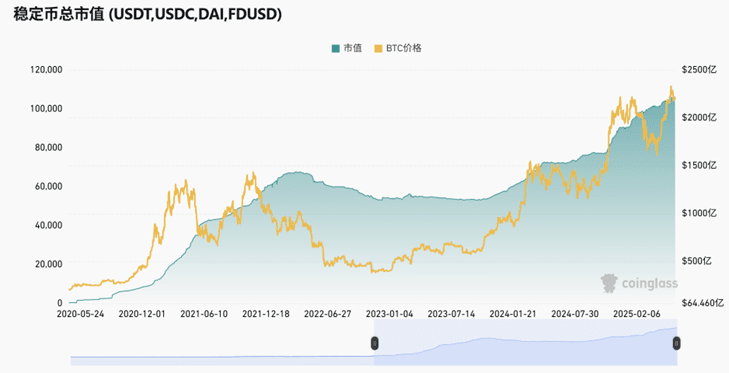Screen dimensions: 729x373
Task: Click the unselected left part of the zoom bar
Action: pos(222,342)
